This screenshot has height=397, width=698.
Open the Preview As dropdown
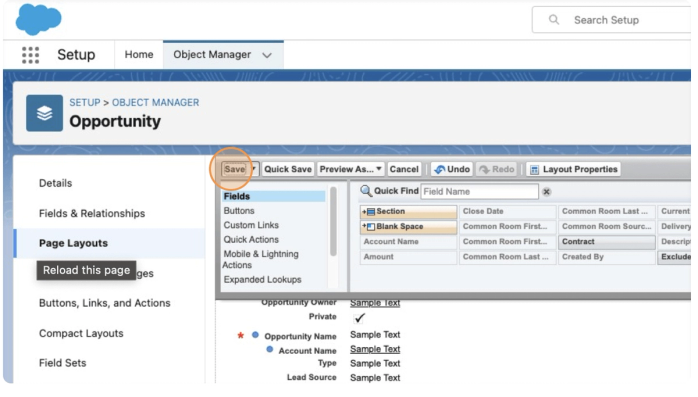tap(351, 169)
